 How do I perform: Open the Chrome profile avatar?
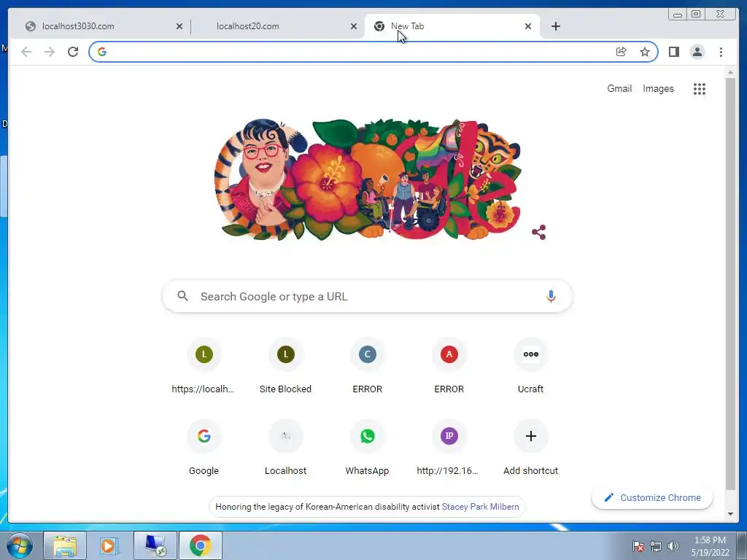point(697,52)
